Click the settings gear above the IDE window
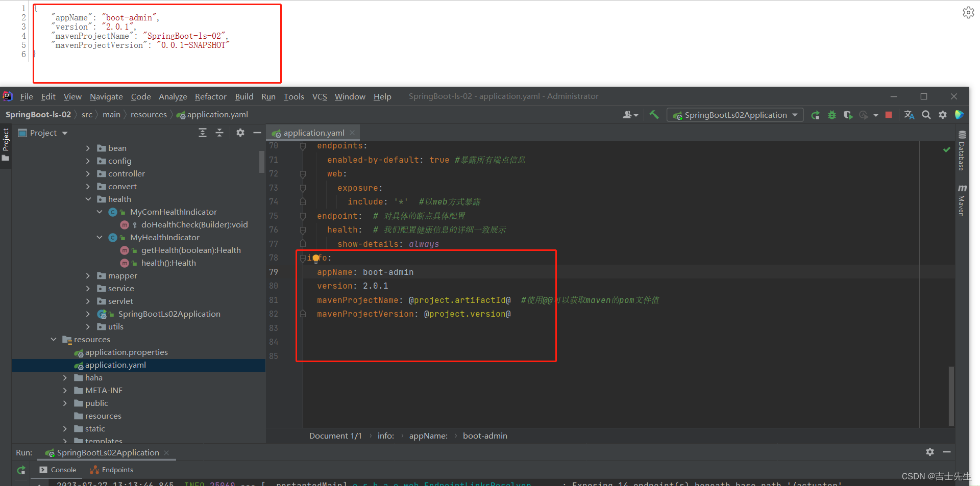This screenshot has height=486, width=980. coord(968,12)
